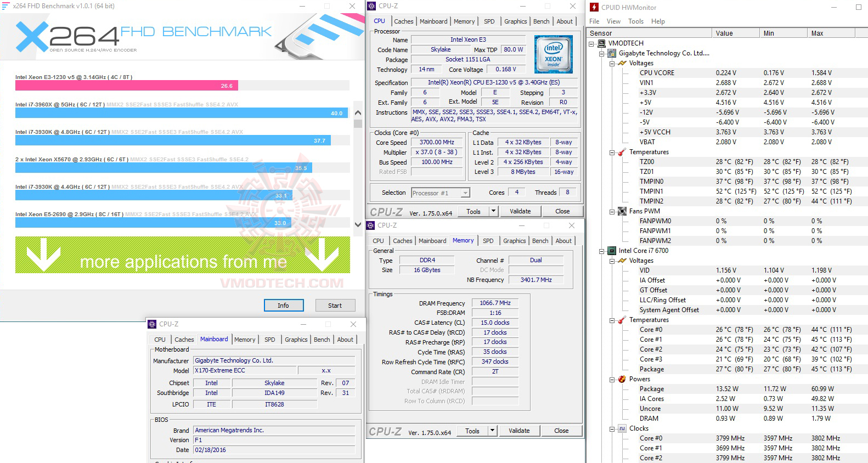Click the x264 results scrollbar up arrow
868x463 pixels.
click(x=358, y=112)
